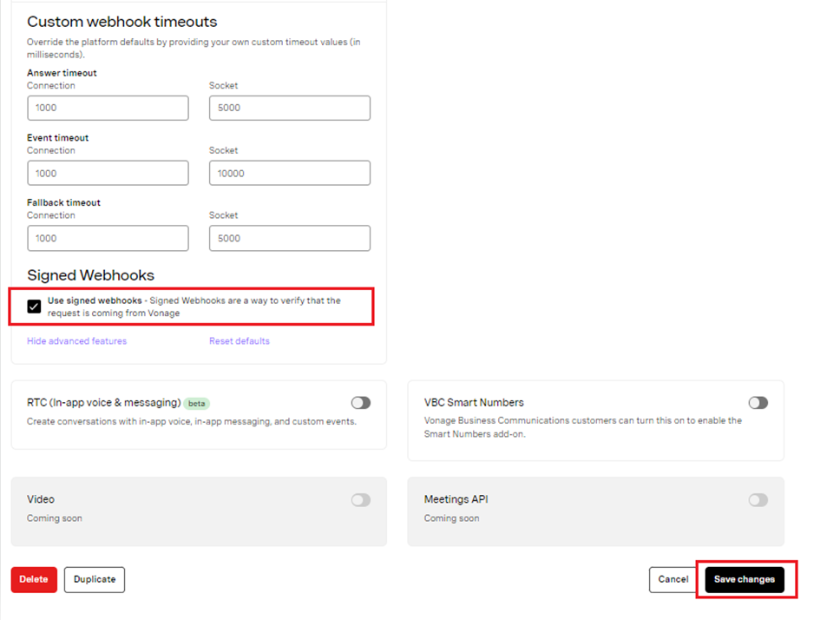Click the VBC Smart Numbers title

click(474, 402)
